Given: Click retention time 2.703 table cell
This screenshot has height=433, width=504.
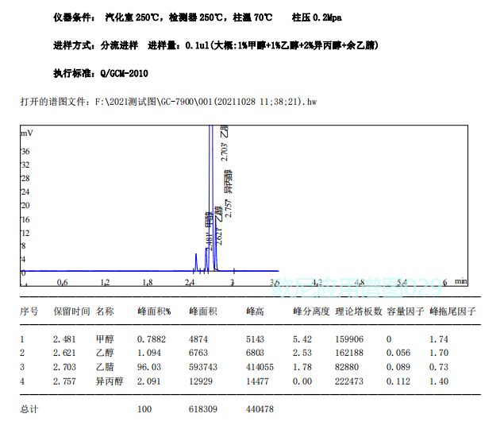Looking at the screenshot, I should [x=64, y=367].
